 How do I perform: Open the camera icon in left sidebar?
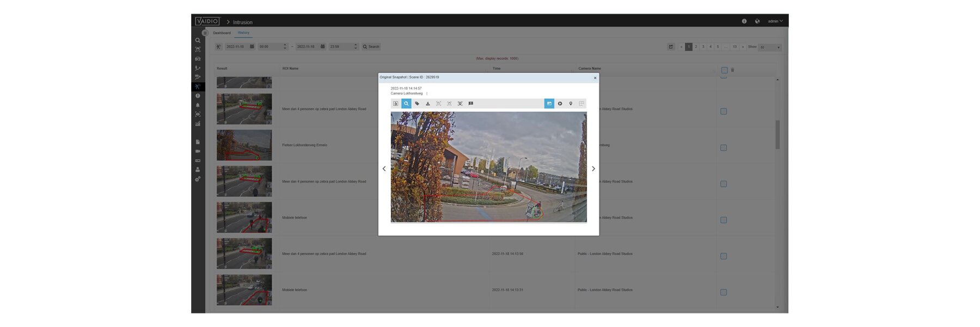(198, 151)
